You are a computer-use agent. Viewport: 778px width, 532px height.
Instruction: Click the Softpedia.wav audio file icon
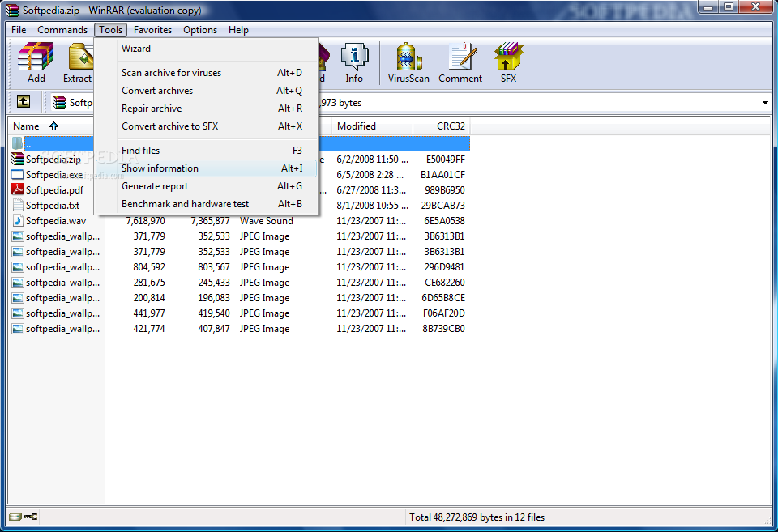click(17, 220)
